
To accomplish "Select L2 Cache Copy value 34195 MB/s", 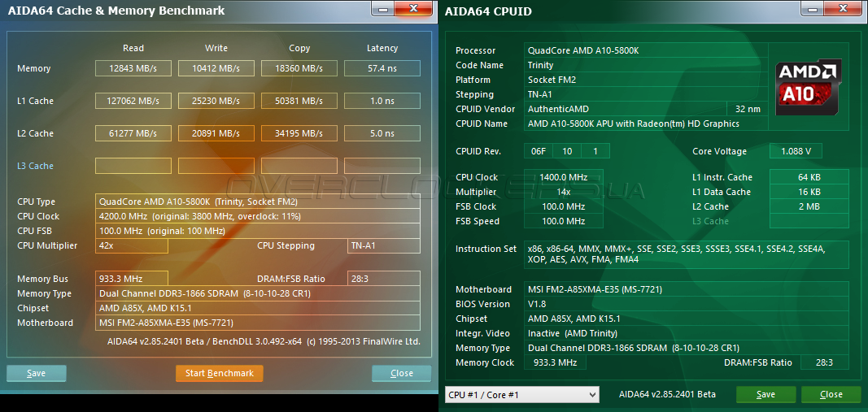I will click(x=299, y=133).
